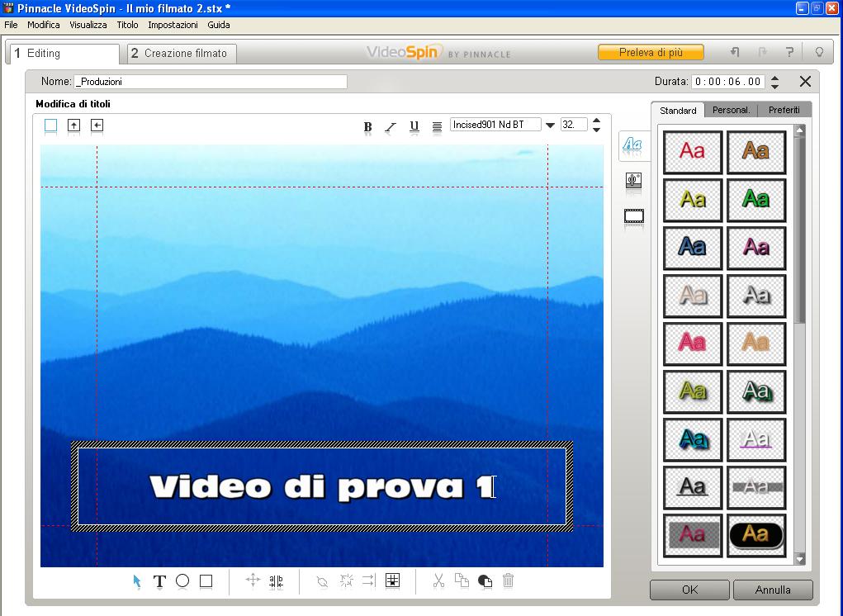The image size is (843, 616).
Task: Click the OK button
Action: 689,590
